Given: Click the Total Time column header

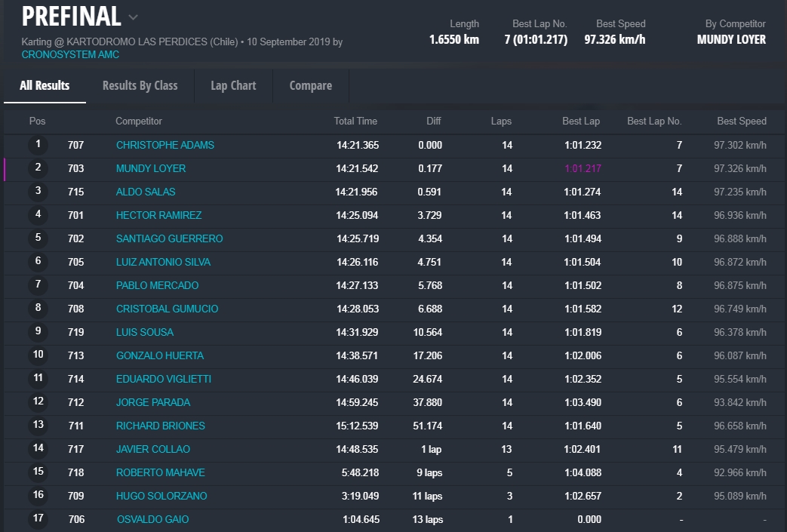Looking at the screenshot, I should point(355,121).
